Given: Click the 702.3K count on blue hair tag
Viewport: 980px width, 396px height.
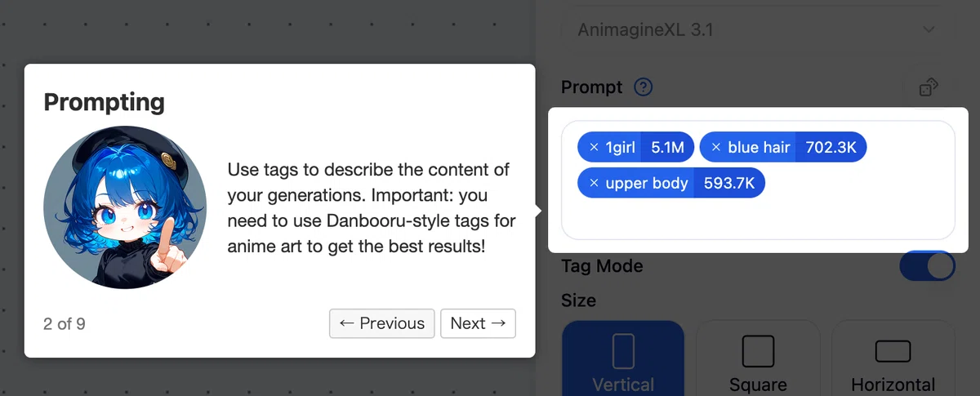Looking at the screenshot, I should tap(831, 148).
